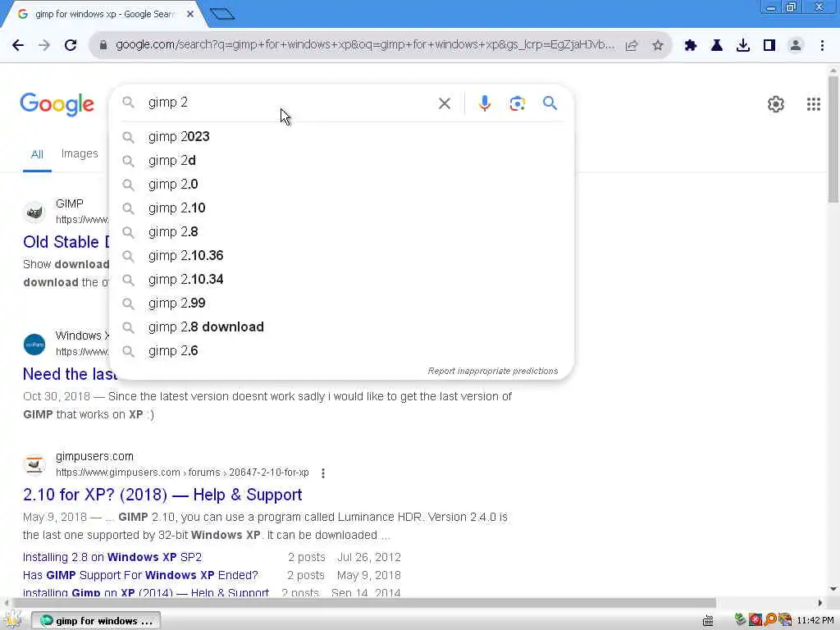Click the vertical page scrollbar thumb
The image size is (840, 630).
833,139
